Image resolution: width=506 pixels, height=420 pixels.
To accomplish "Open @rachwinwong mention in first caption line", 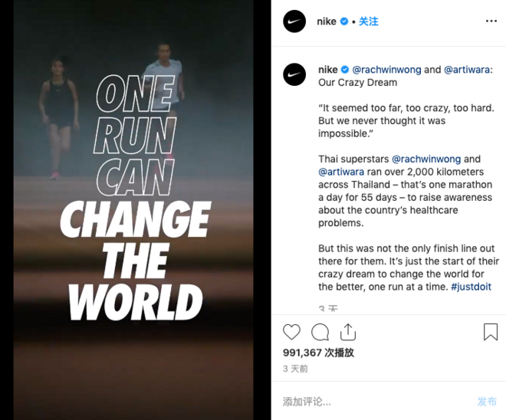I will [386, 70].
